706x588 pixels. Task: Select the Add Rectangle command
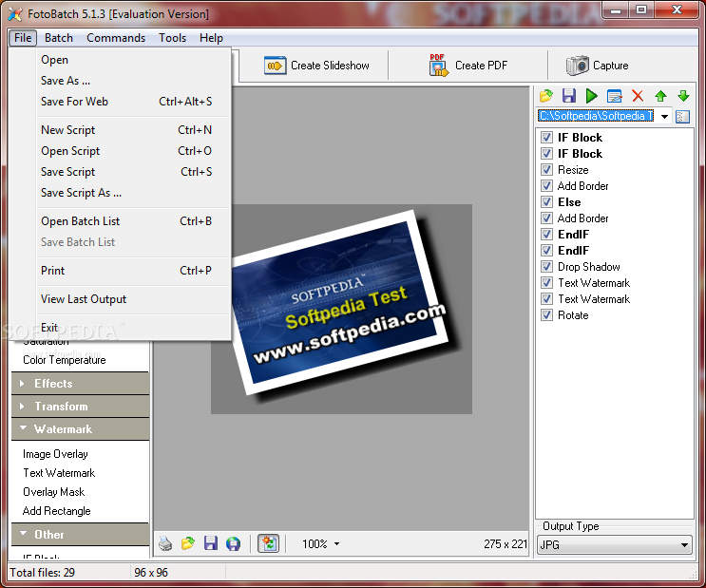57,511
